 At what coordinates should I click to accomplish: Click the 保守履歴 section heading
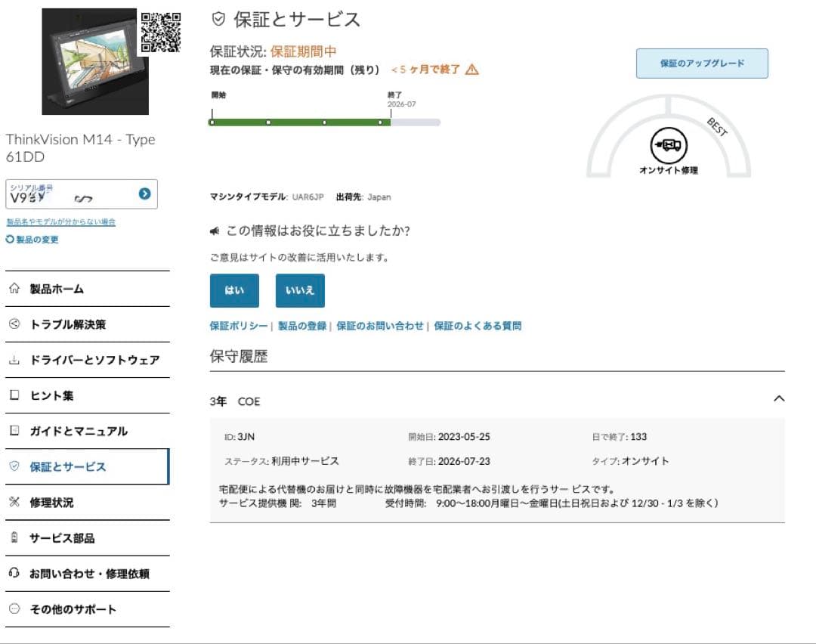coord(239,357)
